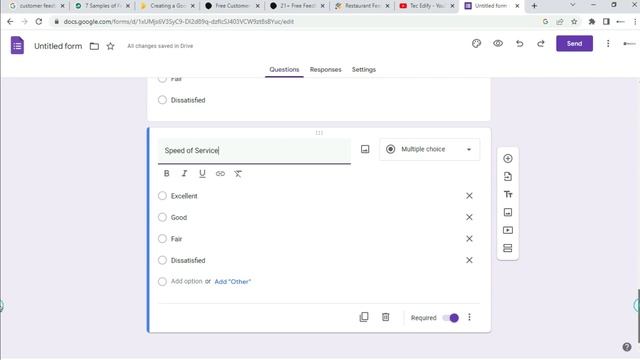640x360 pixels.
Task: Edit the Excellent option text
Action: coord(184,196)
